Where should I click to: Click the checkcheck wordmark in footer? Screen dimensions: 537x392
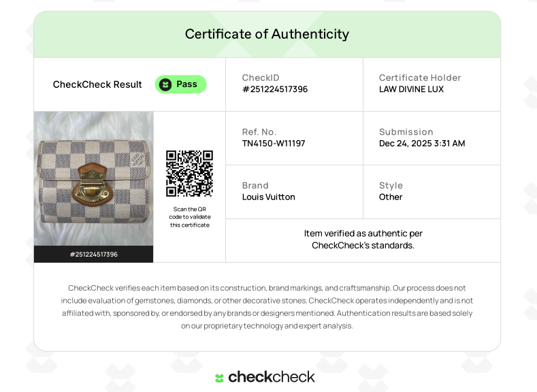[272, 377]
